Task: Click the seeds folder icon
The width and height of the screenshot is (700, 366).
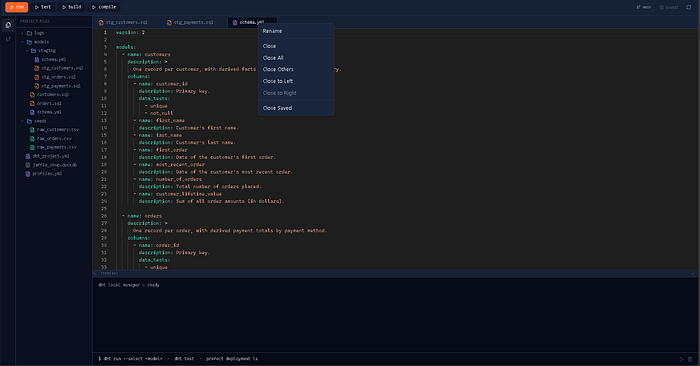Action: [x=29, y=121]
